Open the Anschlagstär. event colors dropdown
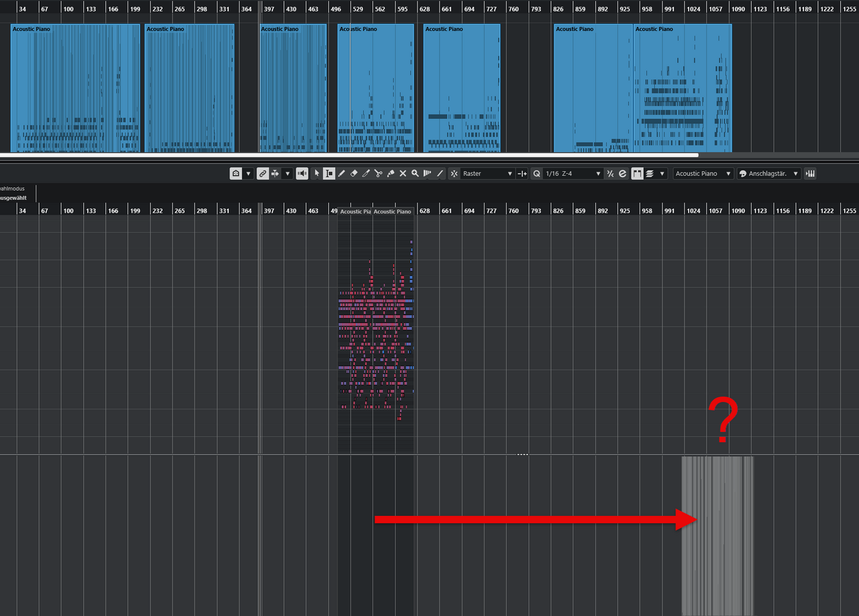 (769, 173)
